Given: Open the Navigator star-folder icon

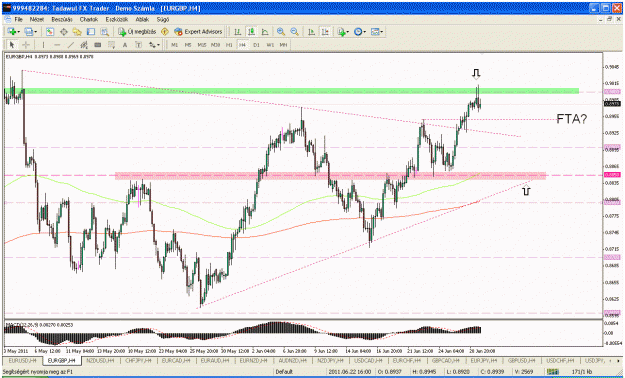Looking at the screenshot, I should point(77,32).
